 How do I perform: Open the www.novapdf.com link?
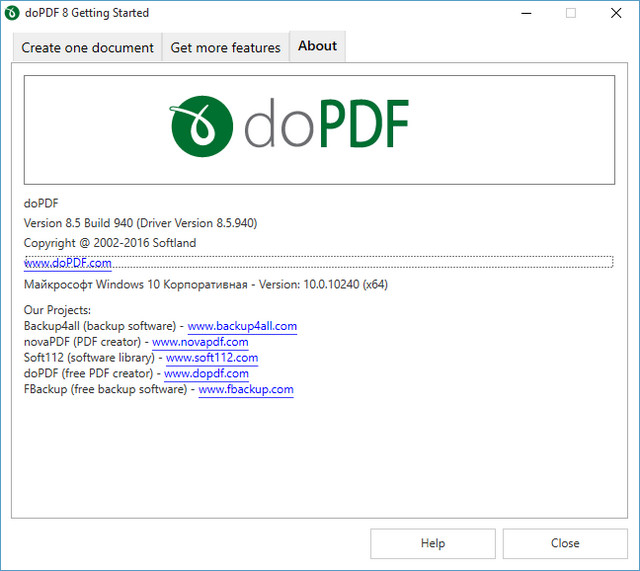click(x=200, y=342)
